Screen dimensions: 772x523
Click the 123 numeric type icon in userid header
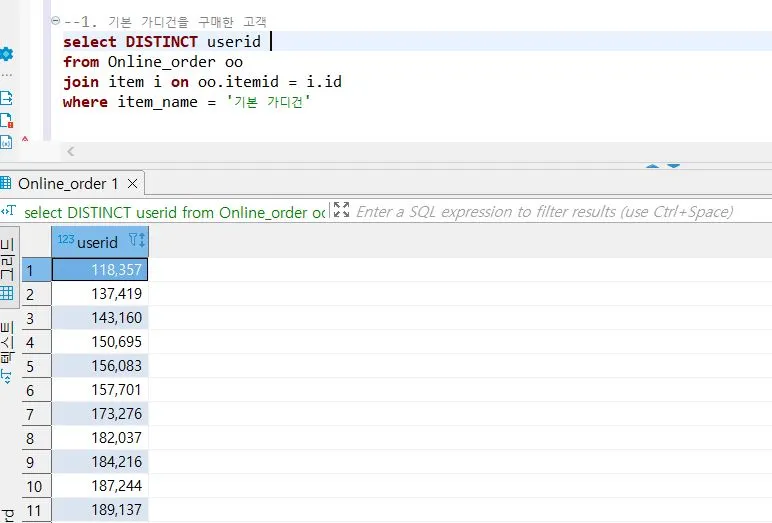pyautogui.click(x=65, y=240)
